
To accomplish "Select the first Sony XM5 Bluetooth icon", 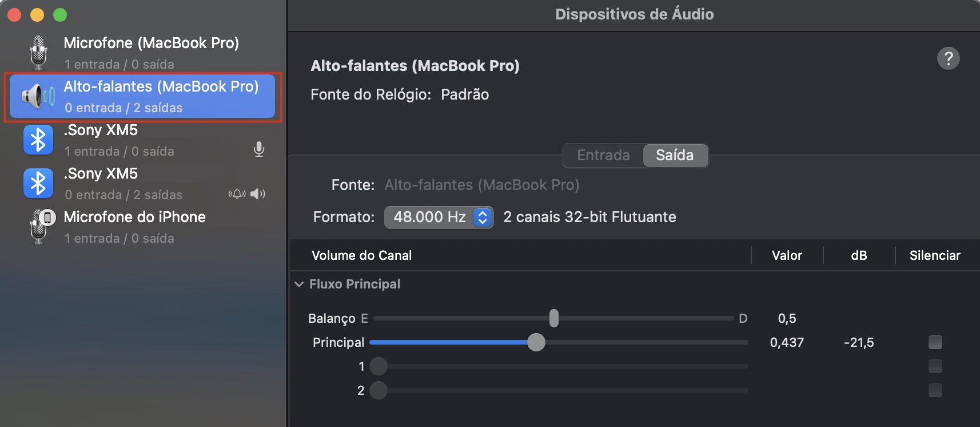I will 38,139.
